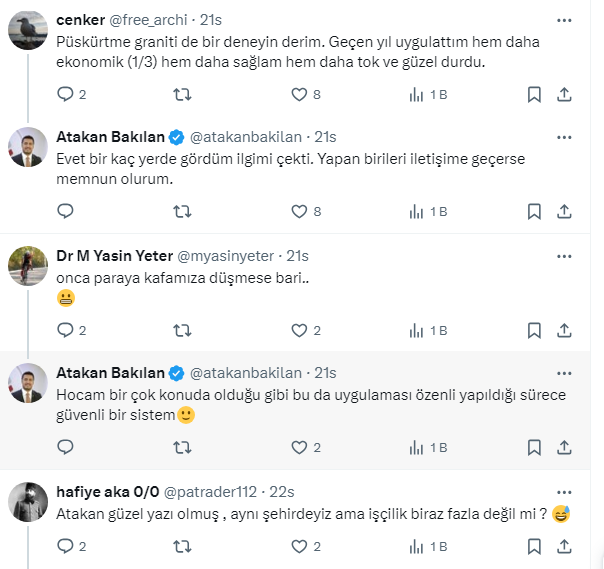
Task: Open more options on cenker's tweet
Action: [x=565, y=19]
